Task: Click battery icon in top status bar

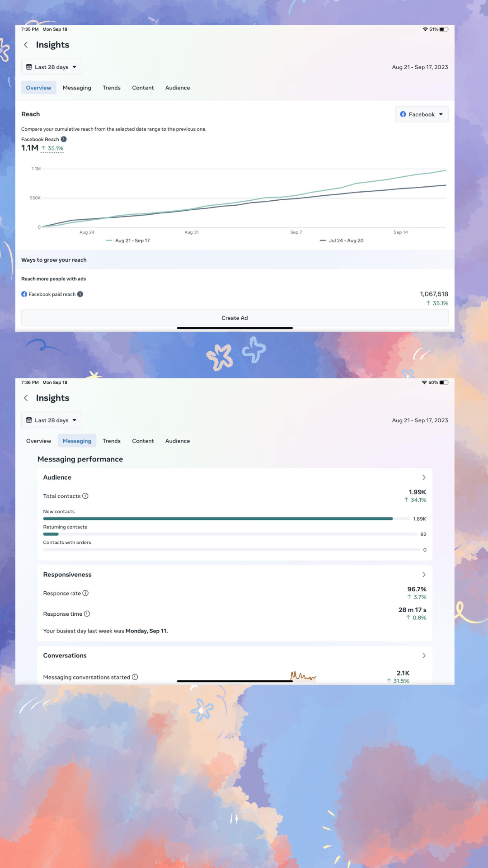Action: [x=444, y=29]
